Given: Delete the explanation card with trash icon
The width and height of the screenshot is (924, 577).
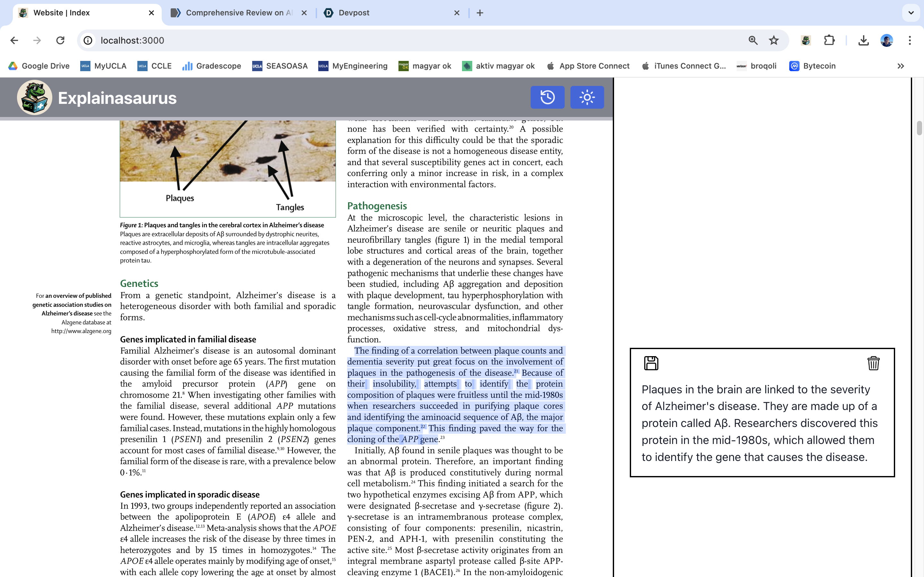Looking at the screenshot, I should [x=873, y=363].
